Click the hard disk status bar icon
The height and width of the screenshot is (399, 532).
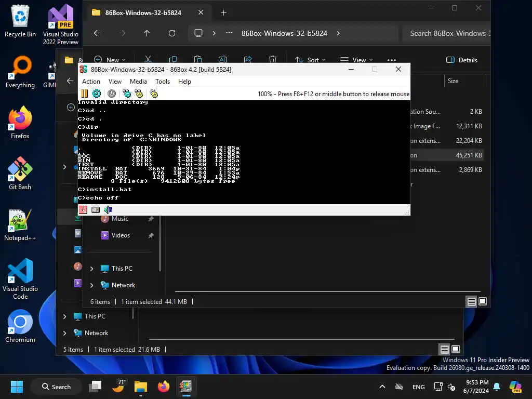(x=96, y=210)
